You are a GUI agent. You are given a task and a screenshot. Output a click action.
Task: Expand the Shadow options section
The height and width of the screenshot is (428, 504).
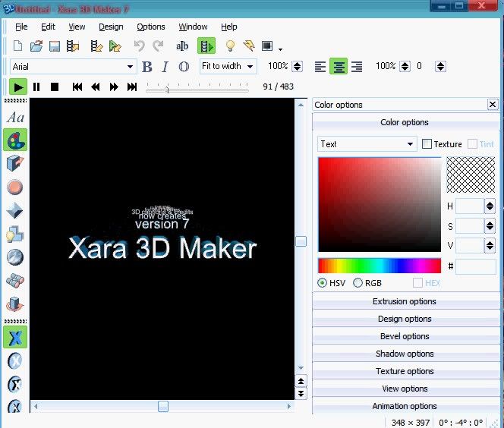406,354
